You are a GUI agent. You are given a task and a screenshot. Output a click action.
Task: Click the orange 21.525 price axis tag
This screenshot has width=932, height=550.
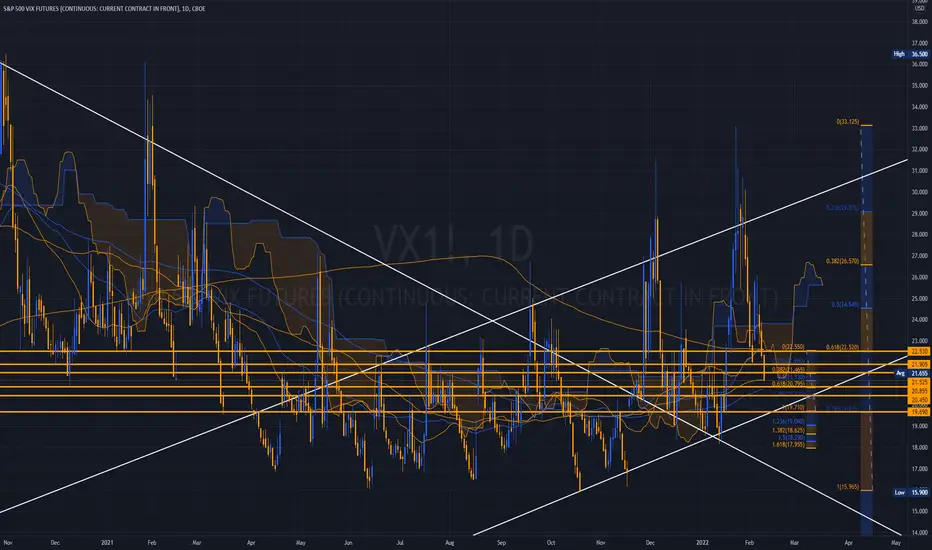pos(919,383)
